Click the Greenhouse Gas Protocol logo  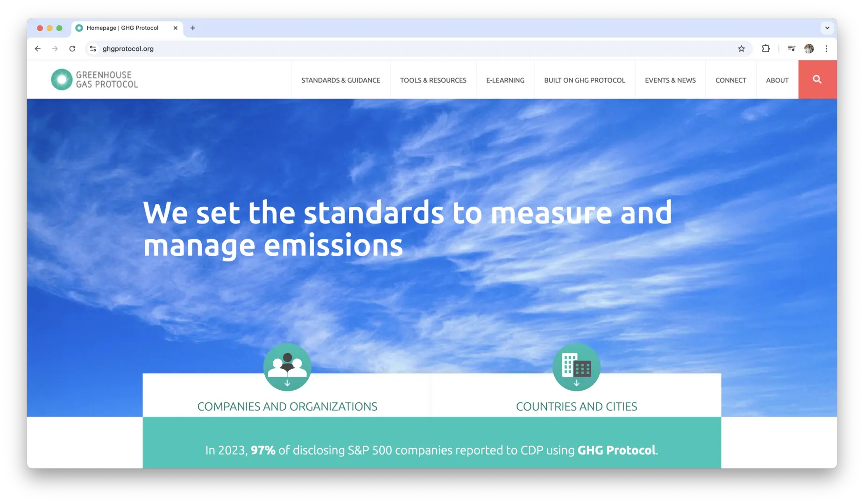click(x=94, y=79)
